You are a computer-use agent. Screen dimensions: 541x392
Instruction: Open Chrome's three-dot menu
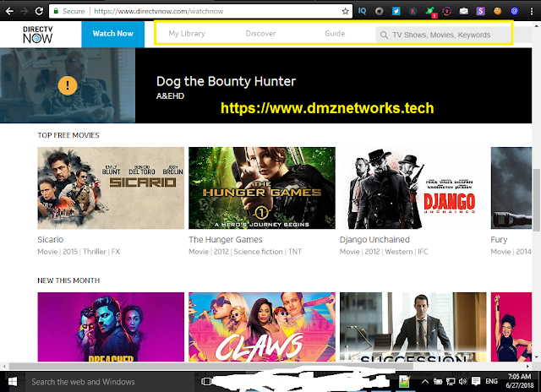532,11
